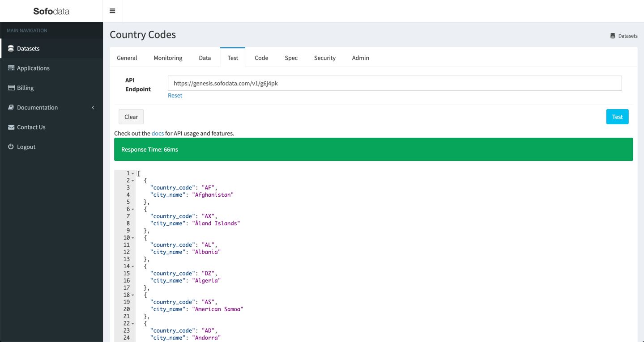Open the Code tab

pyautogui.click(x=261, y=58)
